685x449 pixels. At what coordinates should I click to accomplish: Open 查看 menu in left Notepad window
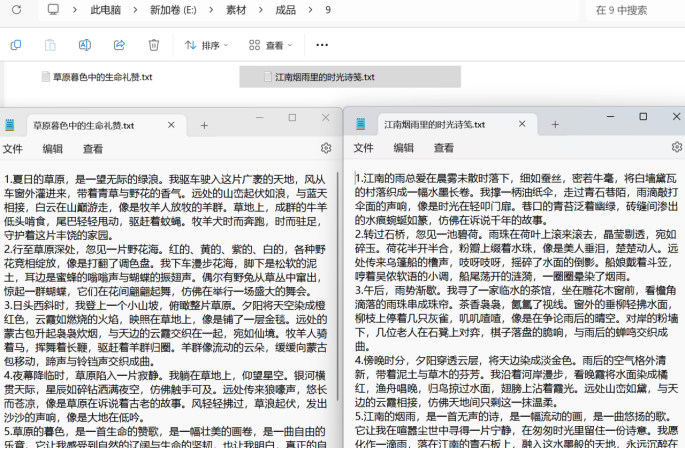[x=93, y=149]
